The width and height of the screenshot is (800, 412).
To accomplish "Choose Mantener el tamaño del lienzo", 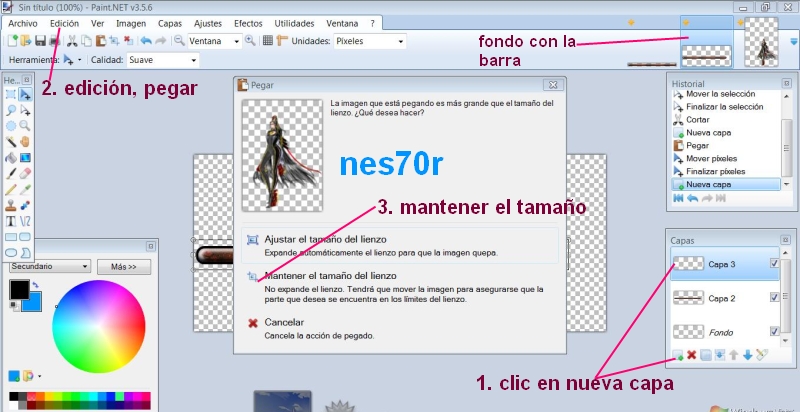I will 399,288.
